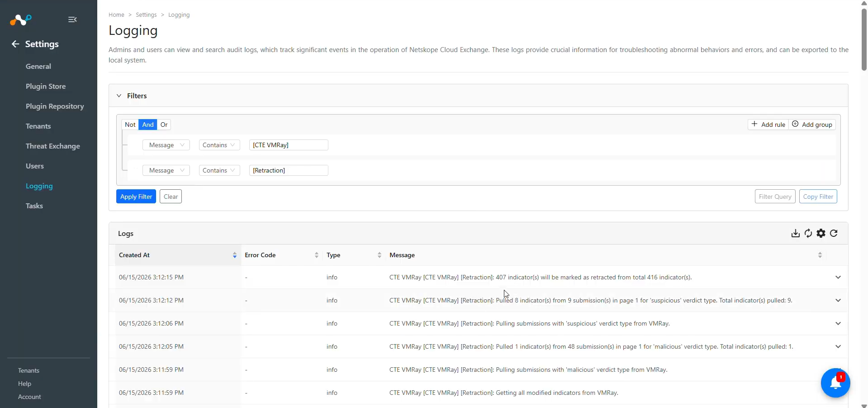
Task: Expand the 3:12:15 PM log row
Action: tap(838, 277)
